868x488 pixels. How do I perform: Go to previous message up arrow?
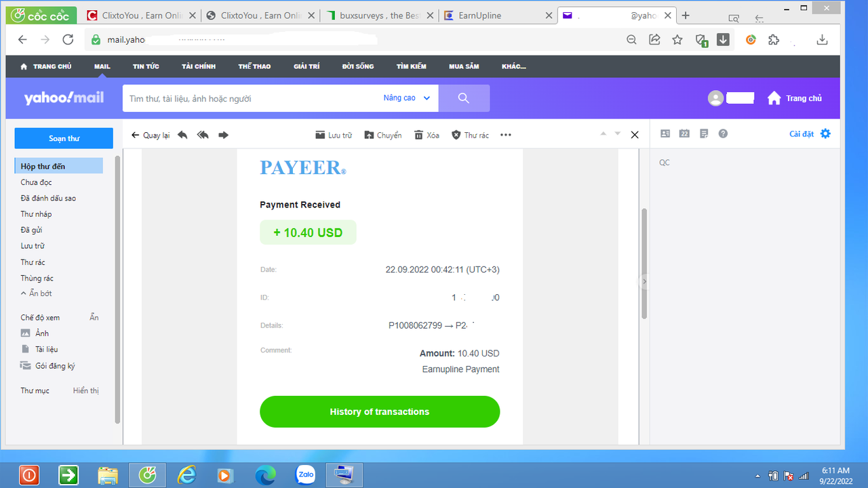click(603, 134)
